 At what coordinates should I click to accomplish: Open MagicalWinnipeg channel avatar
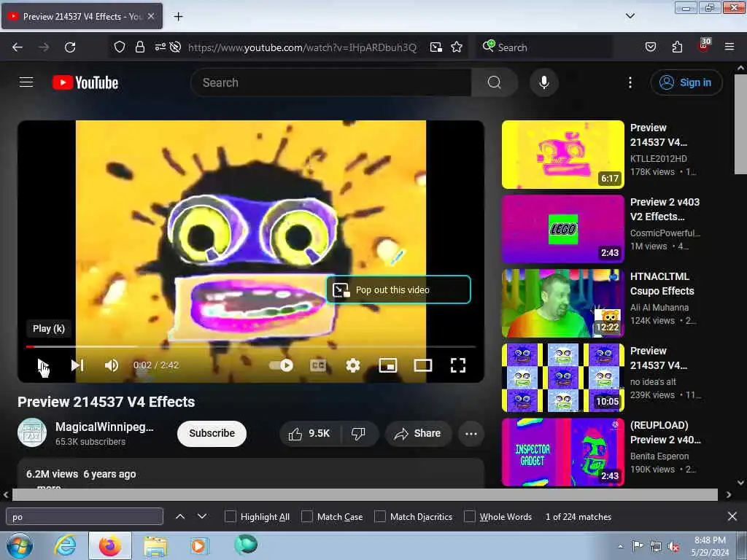coord(32,432)
